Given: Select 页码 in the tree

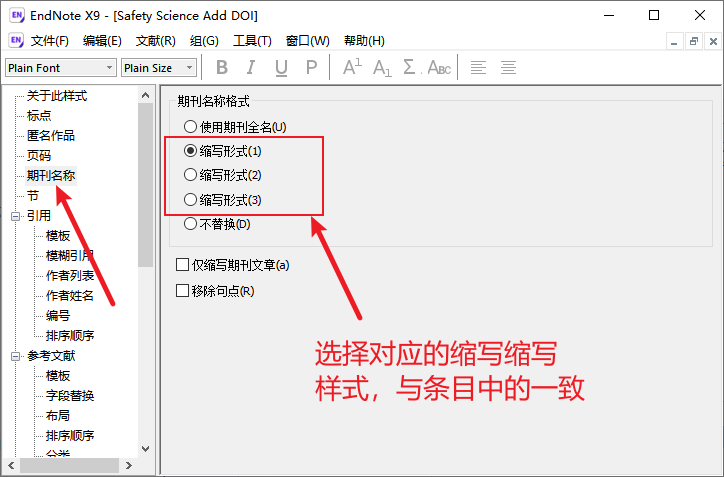Looking at the screenshot, I should pos(39,156).
